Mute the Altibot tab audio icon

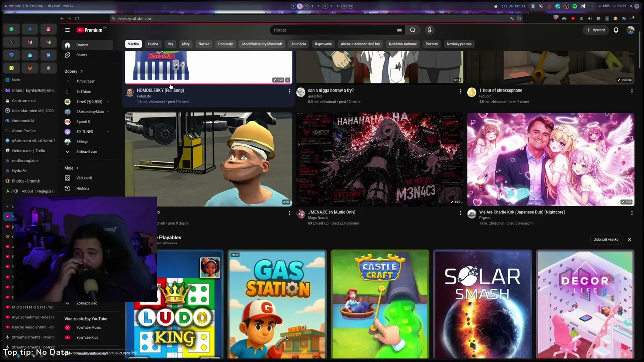(15, 191)
